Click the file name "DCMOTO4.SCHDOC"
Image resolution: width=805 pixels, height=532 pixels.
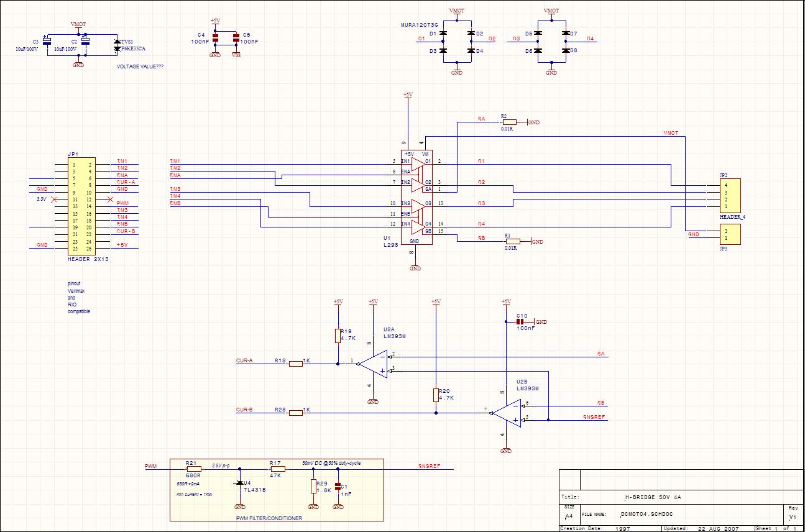tap(646, 514)
